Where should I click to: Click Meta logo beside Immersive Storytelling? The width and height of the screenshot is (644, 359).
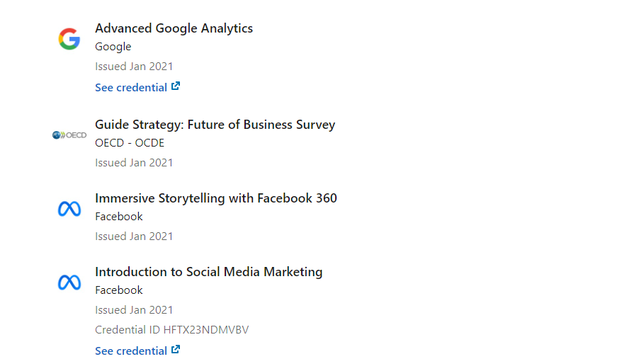point(69,209)
